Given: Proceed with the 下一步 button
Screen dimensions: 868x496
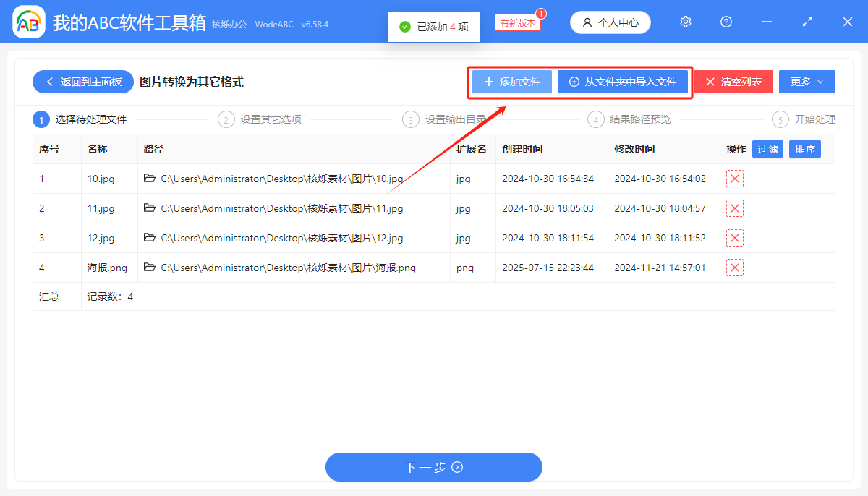Looking at the screenshot, I should [433, 467].
